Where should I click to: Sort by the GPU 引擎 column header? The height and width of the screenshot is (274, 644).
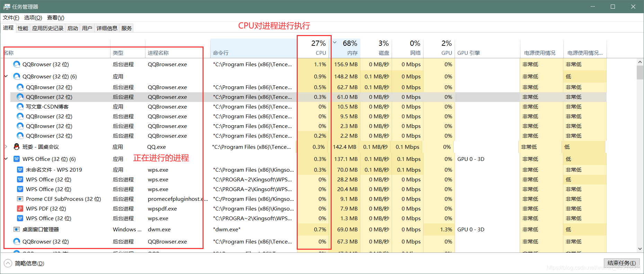tap(487, 49)
